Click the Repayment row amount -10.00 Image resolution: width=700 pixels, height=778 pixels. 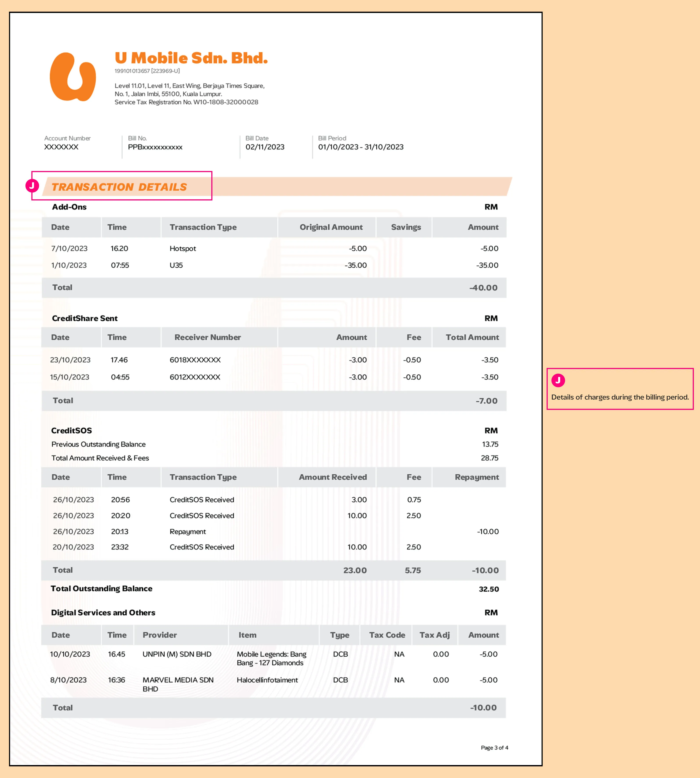point(488,532)
